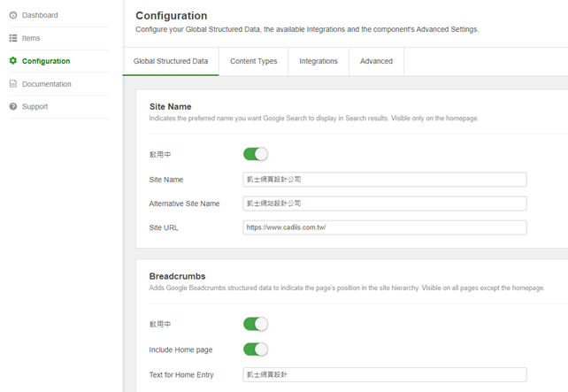
Task: Turn off the Breadcrumbs enabled toggle
Action: click(x=255, y=324)
